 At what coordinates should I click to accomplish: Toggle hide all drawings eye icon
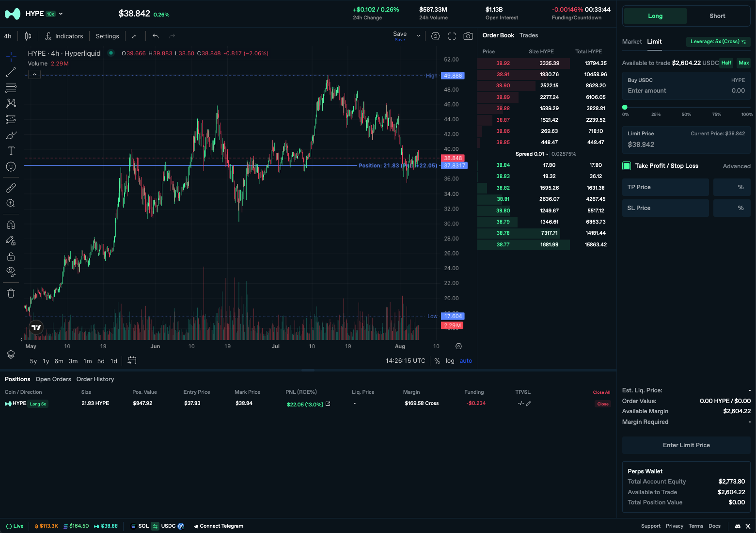tap(11, 272)
